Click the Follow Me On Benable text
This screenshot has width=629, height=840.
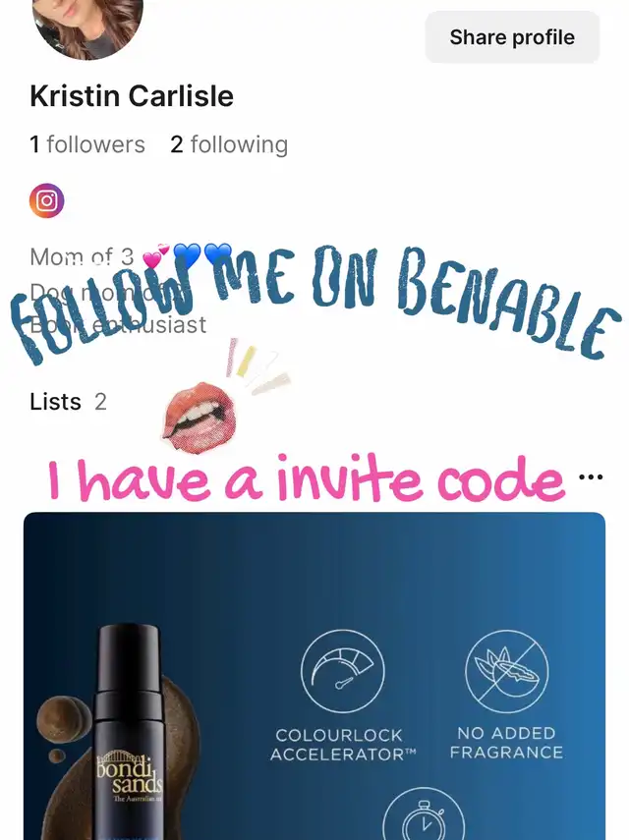[316, 300]
